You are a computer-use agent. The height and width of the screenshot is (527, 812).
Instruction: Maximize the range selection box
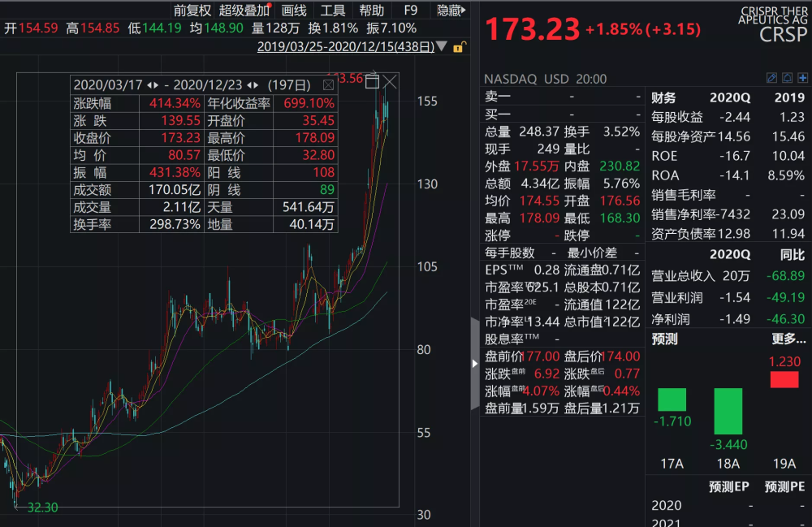tap(372, 82)
